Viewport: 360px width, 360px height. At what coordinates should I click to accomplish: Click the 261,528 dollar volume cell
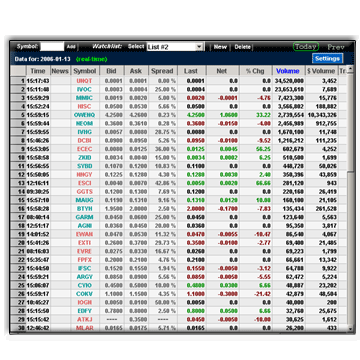point(326,209)
